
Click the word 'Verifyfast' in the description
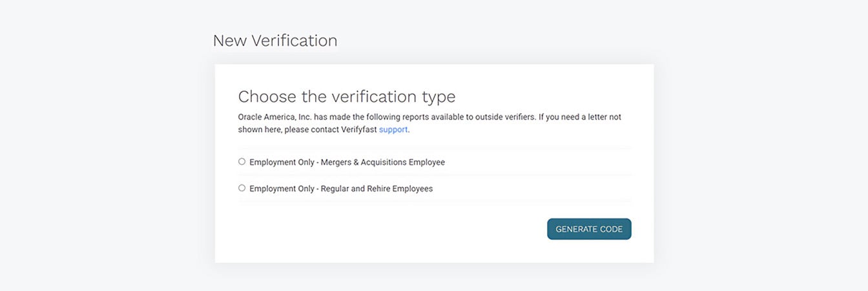click(357, 129)
